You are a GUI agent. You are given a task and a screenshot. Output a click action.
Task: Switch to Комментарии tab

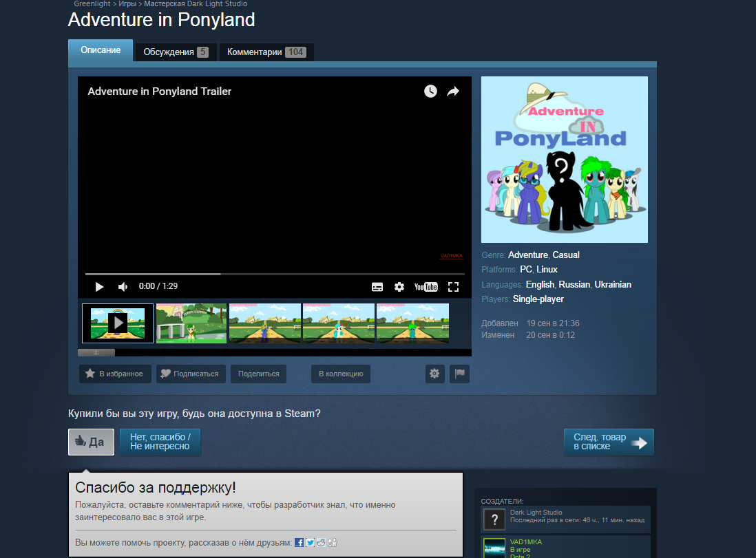pyautogui.click(x=266, y=52)
